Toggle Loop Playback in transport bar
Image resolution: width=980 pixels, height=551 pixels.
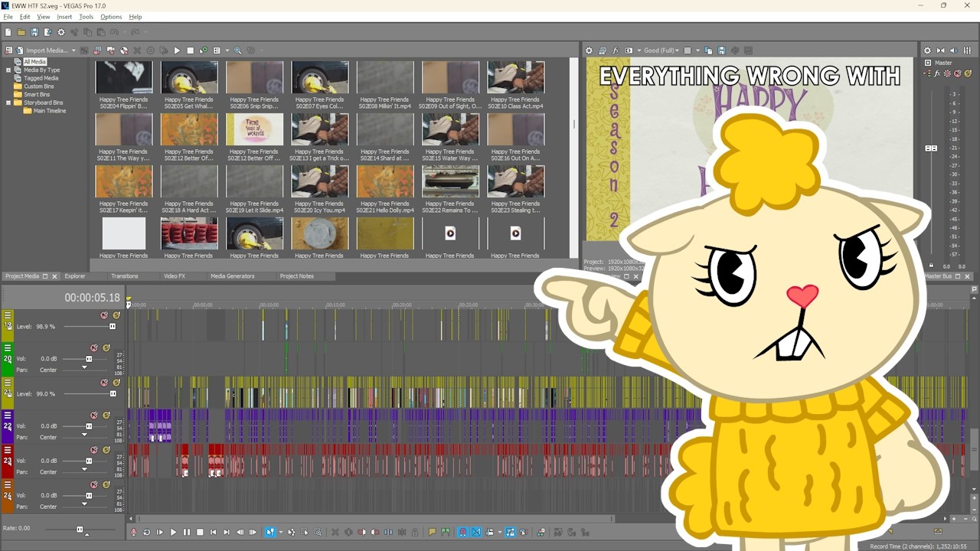click(146, 532)
